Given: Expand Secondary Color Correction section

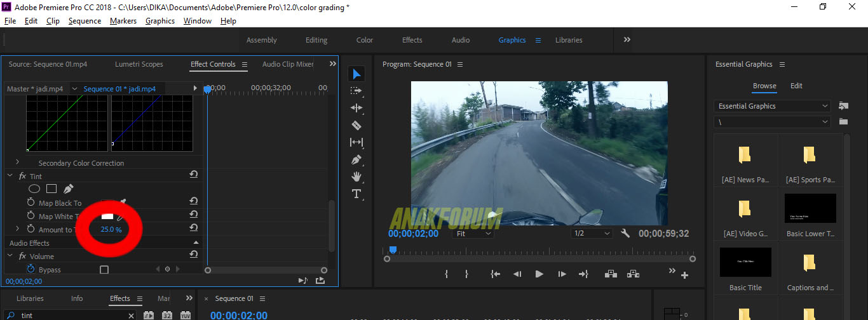Looking at the screenshot, I should coord(18,163).
